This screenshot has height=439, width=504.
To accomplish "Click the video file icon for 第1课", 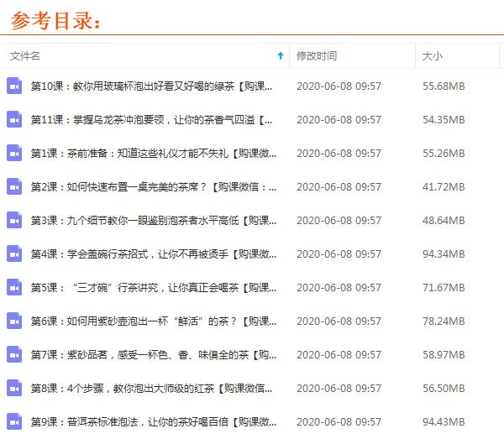I will pyautogui.click(x=14, y=153).
